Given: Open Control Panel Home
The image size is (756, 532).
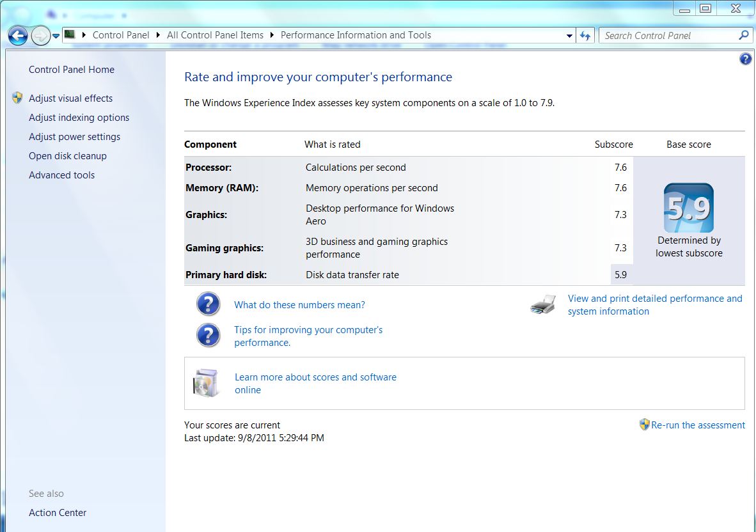Looking at the screenshot, I should 72,70.
